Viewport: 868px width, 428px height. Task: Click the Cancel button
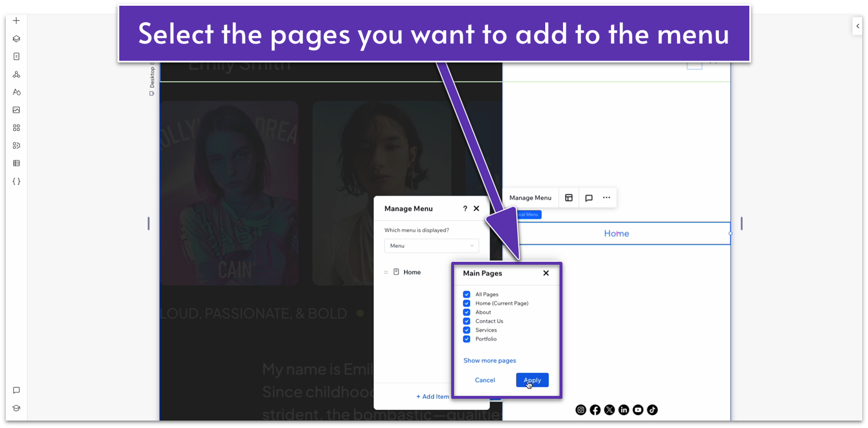click(x=485, y=380)
